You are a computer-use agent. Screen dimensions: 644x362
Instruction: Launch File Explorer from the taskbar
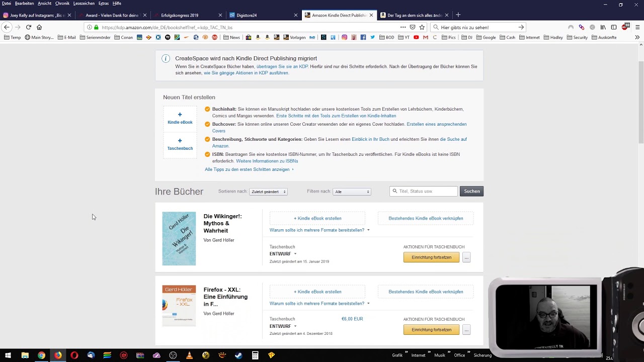[x=25, y=355]
